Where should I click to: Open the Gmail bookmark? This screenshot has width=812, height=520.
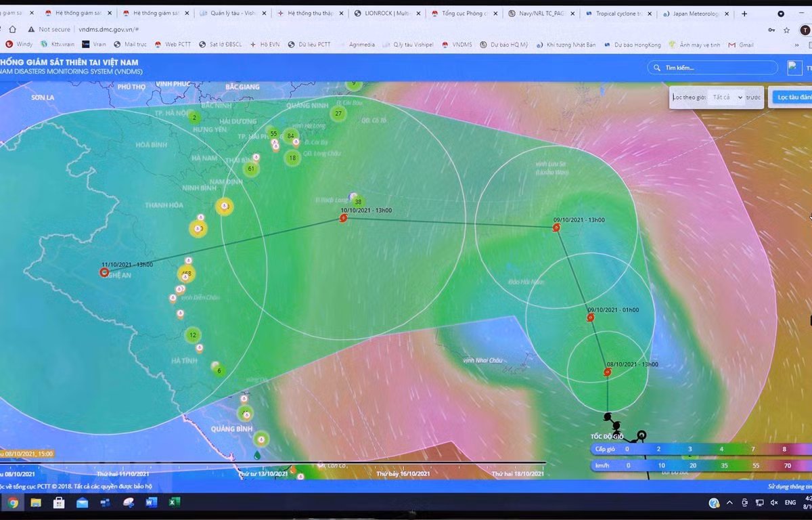pyautogui.click(x=740, y=45)
